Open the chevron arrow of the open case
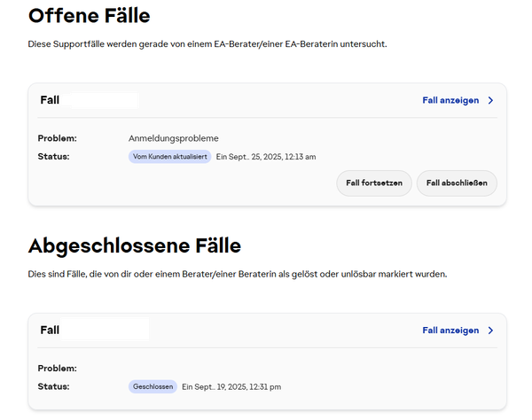This screenshot has width=532, height=420. [491, 101]
